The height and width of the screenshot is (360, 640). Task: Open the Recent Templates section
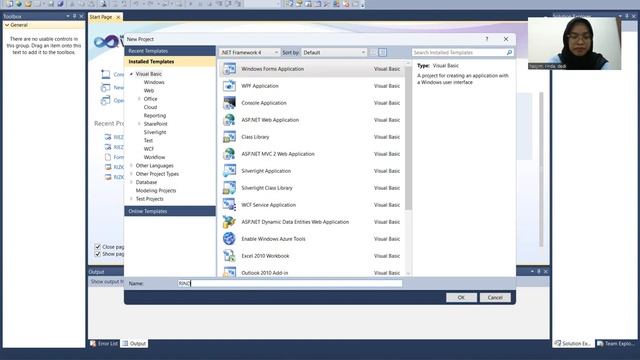pos(170,51)
